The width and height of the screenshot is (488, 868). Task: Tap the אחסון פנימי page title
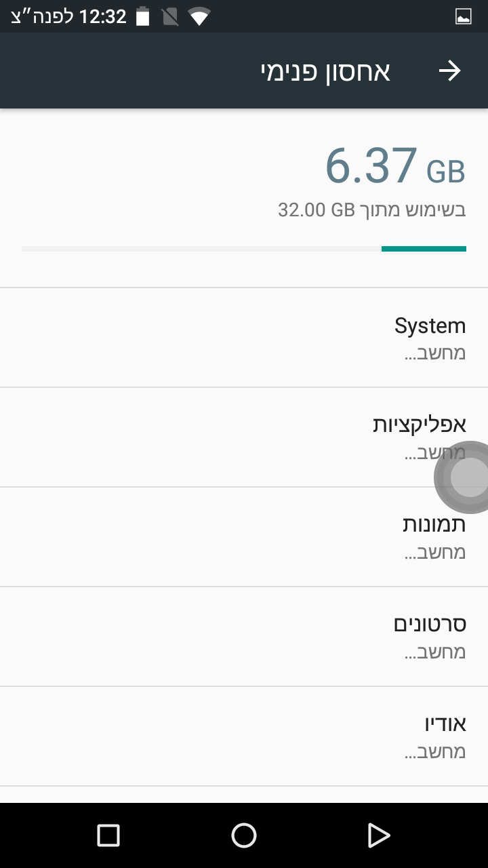tap(325, 71)
